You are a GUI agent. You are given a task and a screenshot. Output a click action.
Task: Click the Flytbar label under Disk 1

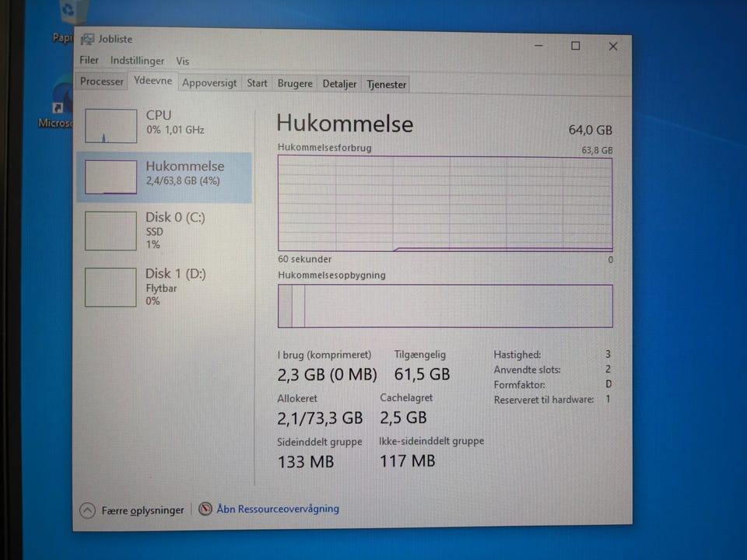161,289
